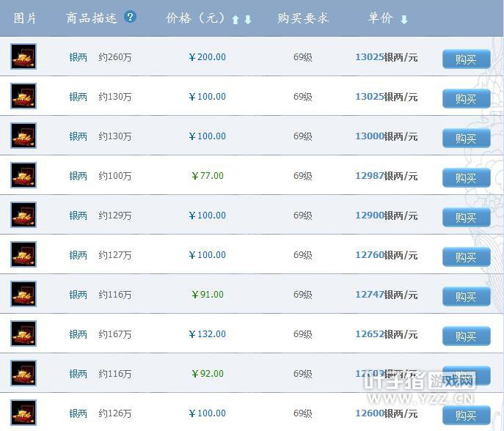Sort price ascending with the up arrow
This screenshot has height=431, width=504.
[235, 20]
